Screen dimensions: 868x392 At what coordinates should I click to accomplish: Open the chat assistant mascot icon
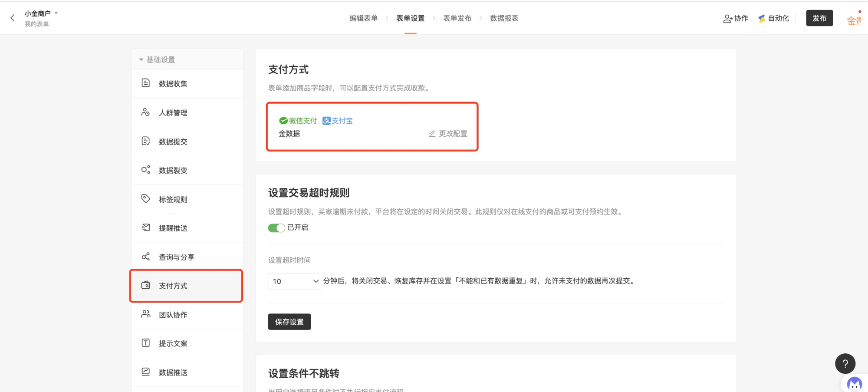[854, 384]
